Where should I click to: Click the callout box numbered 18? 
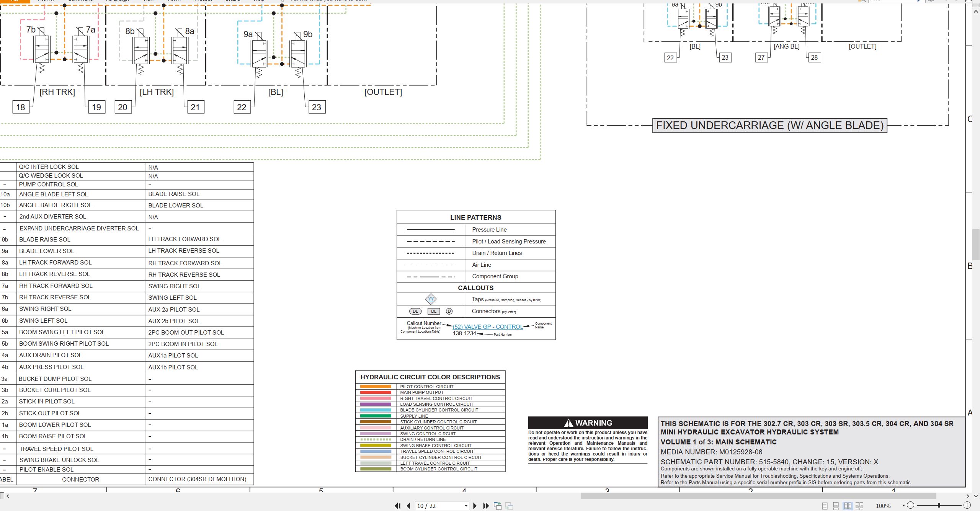[x=21, y=107]
